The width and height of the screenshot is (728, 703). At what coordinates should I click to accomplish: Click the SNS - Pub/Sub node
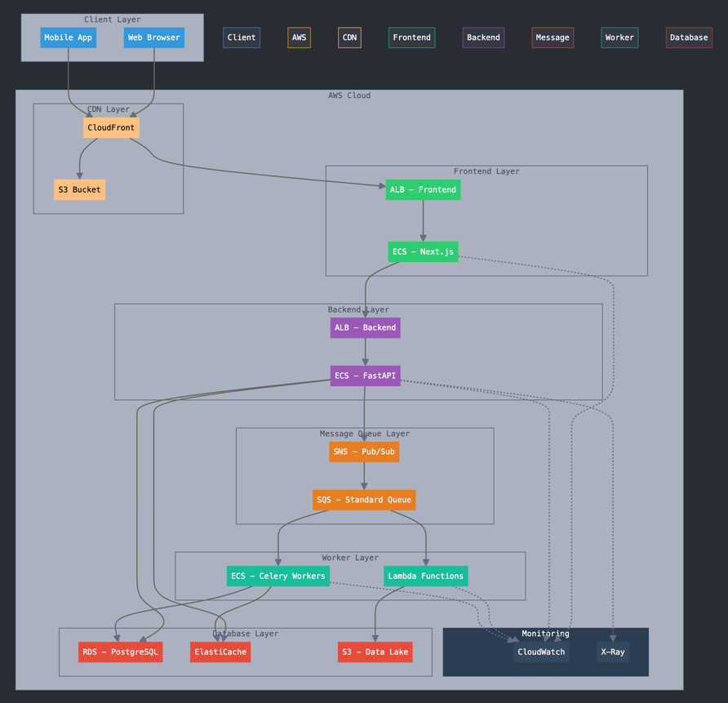pos(364,452)
